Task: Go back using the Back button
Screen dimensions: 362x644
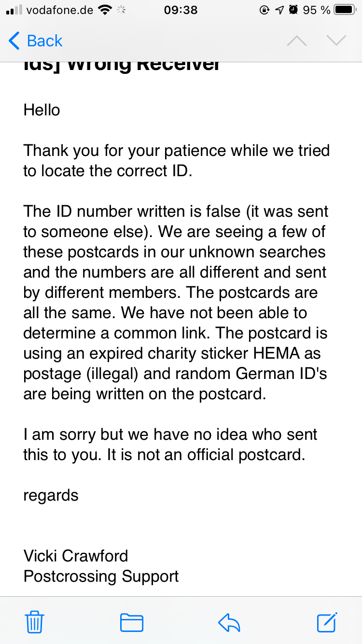Action: pyautogui.click(x=36, y=41)
